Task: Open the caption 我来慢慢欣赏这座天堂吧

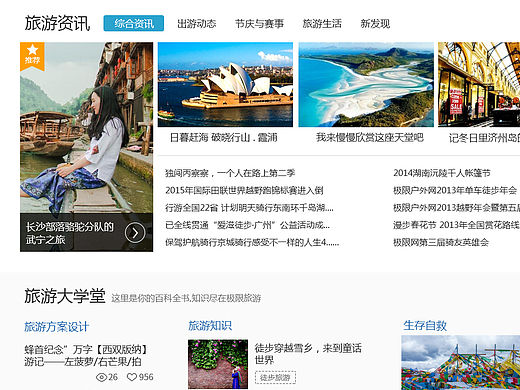Action: (x=370, y=138)
